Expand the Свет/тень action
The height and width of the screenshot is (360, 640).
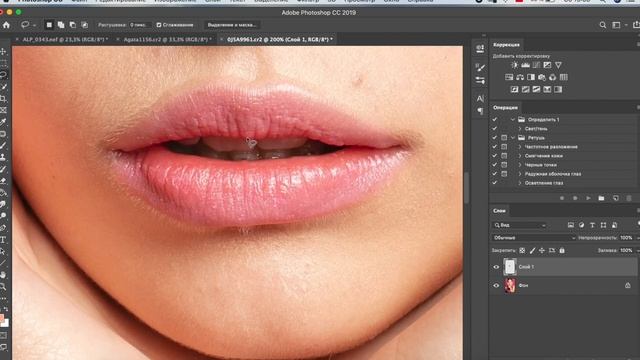(x=520, y=129)
